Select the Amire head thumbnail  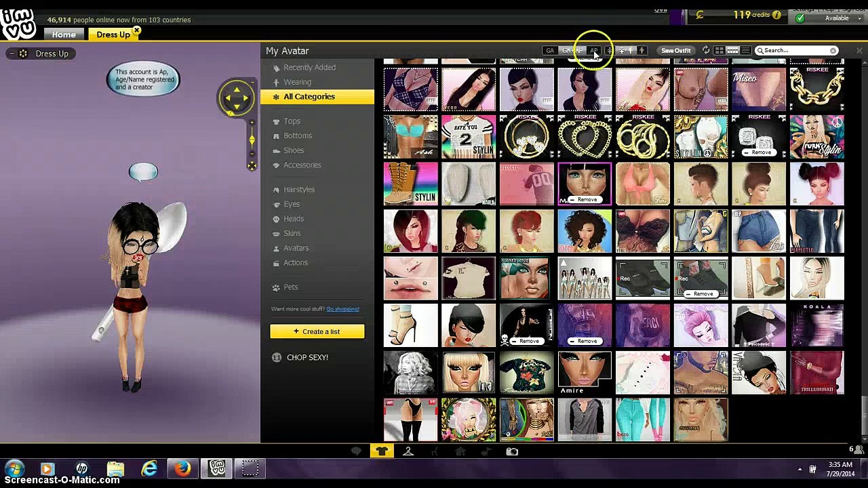coord(585,373)
